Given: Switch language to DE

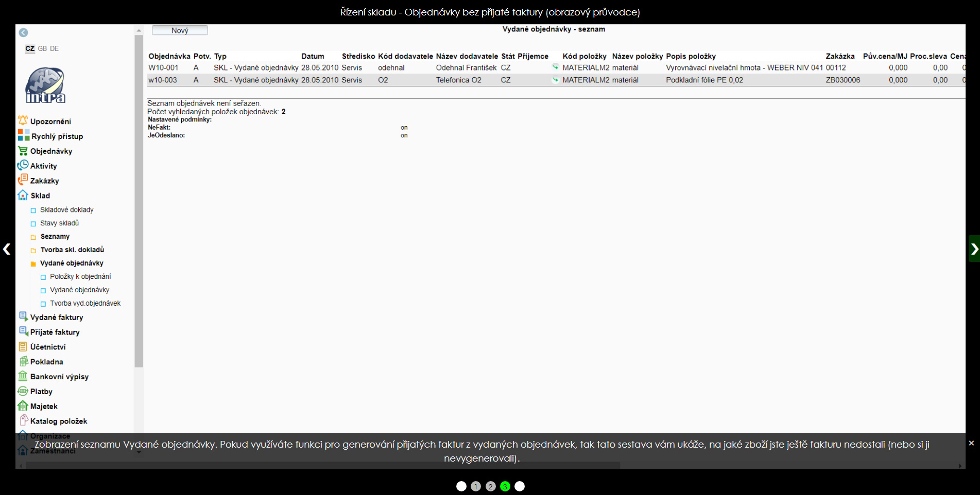Looking at the screenshot, I should coord(54,48).
